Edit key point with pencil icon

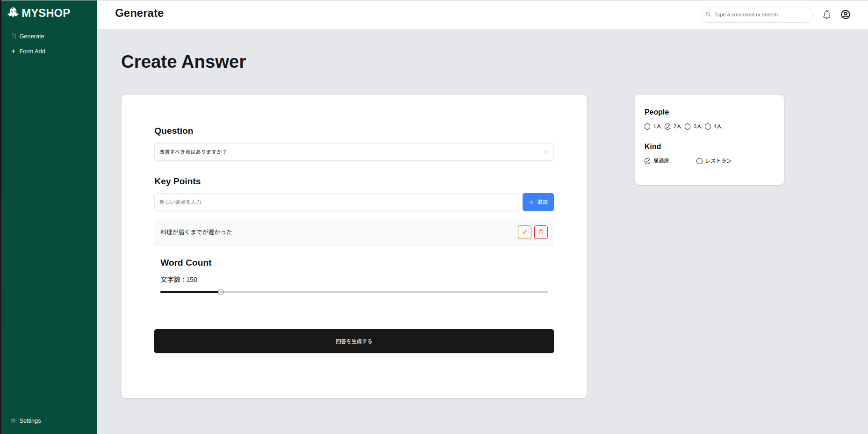click(524, 232)
